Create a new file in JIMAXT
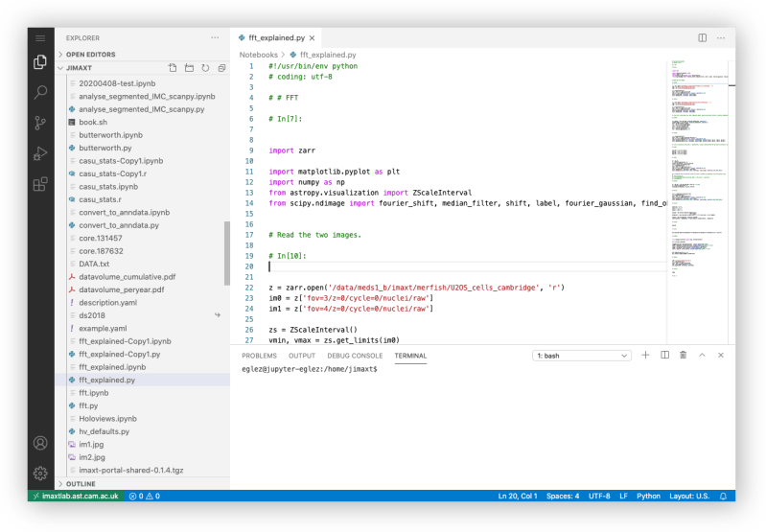Screen dimensions: 766x532 tap(173, 68)
